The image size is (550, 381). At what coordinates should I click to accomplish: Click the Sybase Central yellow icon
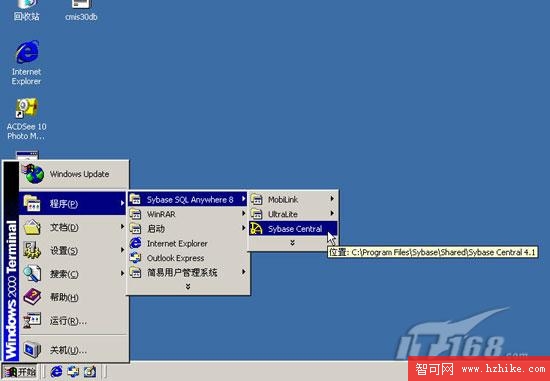click(x=256, y=229)
